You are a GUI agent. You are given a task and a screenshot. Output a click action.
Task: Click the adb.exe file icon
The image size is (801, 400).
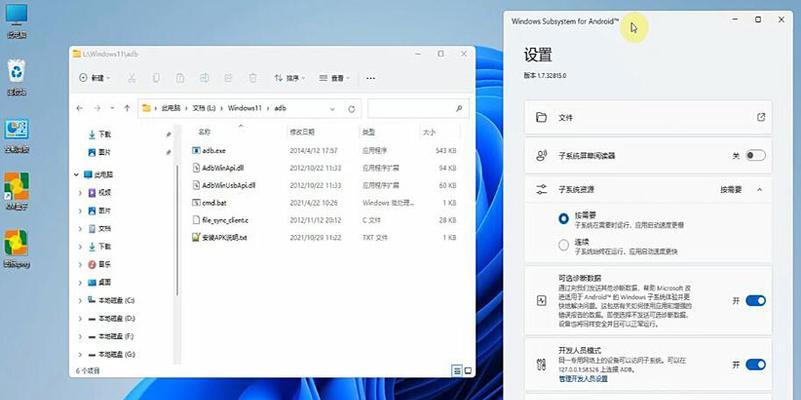pyautogui.click(x=196, y=151)
